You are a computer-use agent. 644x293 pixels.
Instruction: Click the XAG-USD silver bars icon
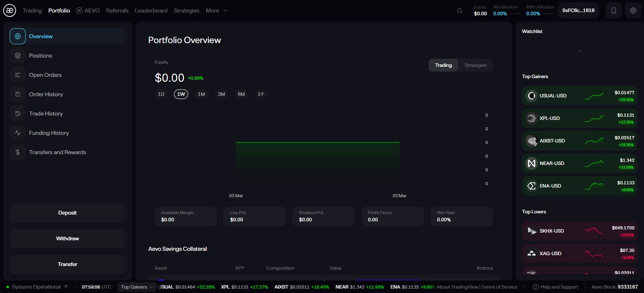pyautogui.click(x=532, y=254)
